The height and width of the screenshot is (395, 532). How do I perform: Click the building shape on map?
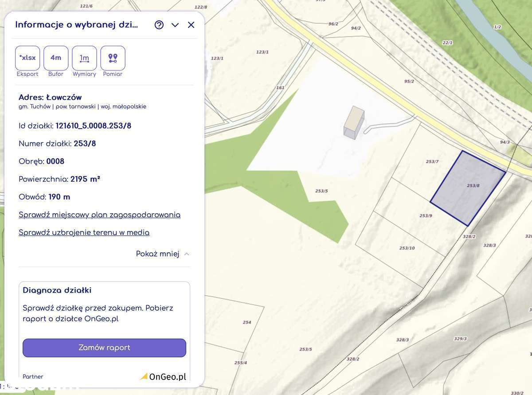point(354,122)
